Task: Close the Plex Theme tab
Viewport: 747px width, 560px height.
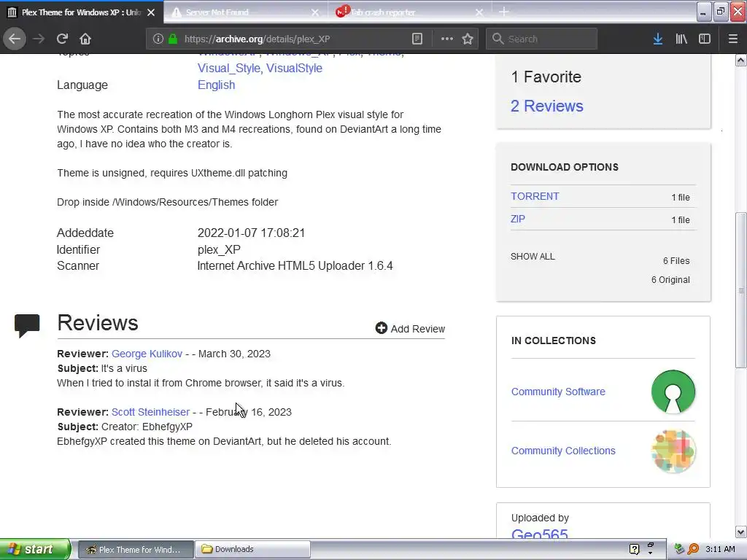Action: click(151, 12)
